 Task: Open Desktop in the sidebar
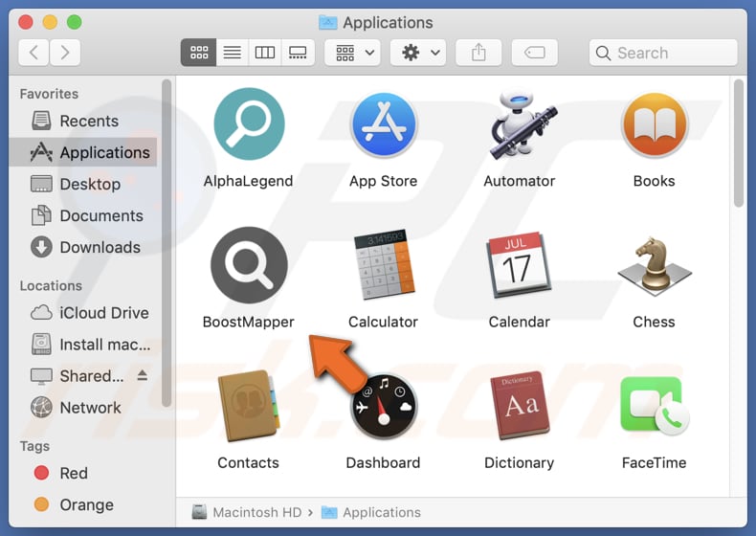[x=83, y=184]
